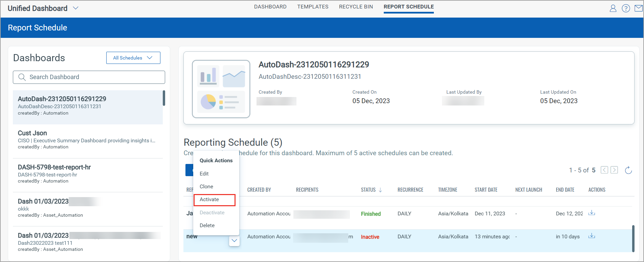Click in the Search Dashboard field
The width and height of the screenshot is (644, 262).
point(89,77)
